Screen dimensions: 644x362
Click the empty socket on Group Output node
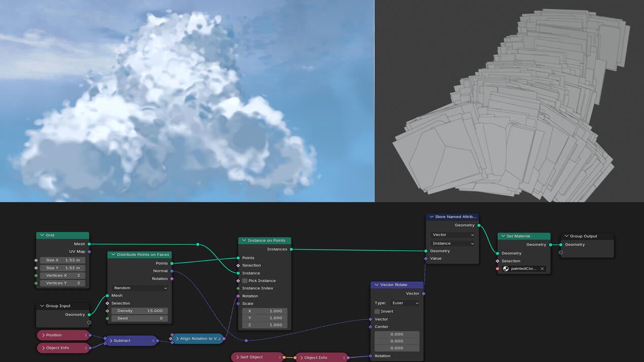pos(561,252)
